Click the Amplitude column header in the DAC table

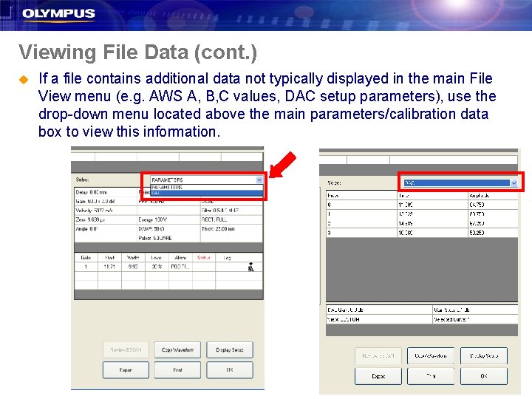pos(494,195)
